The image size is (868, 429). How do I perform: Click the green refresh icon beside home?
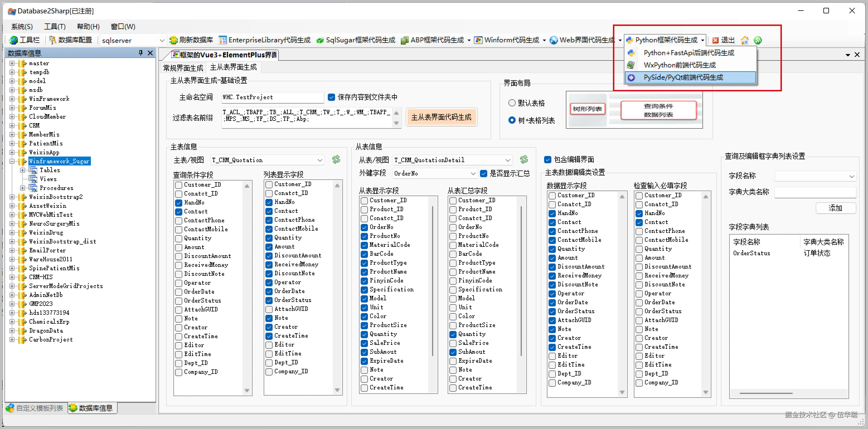point(757,40)
